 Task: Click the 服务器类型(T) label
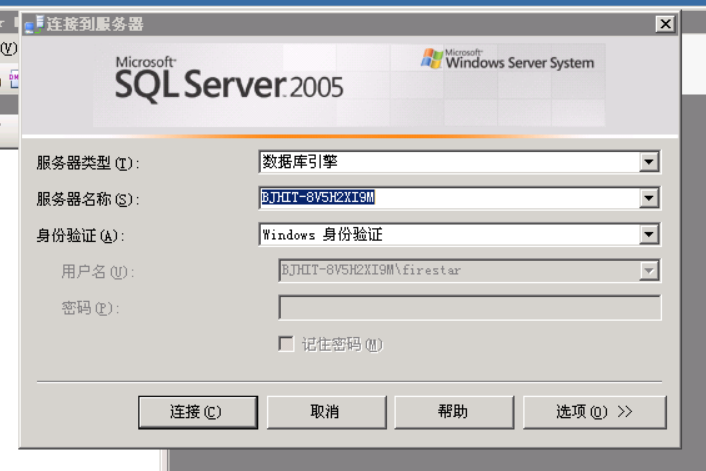click(x=88, y=163)
